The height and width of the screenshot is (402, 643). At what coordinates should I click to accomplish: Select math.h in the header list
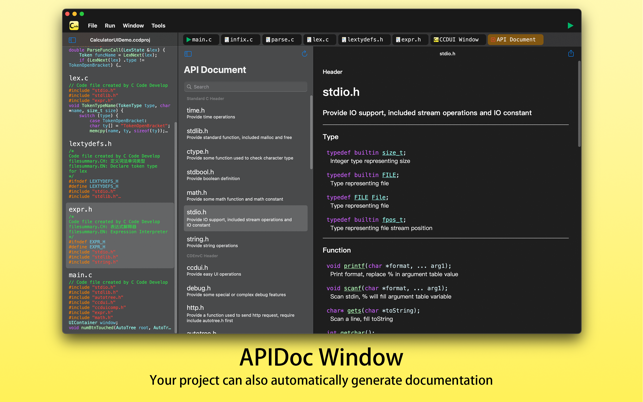tap(246, 195)
